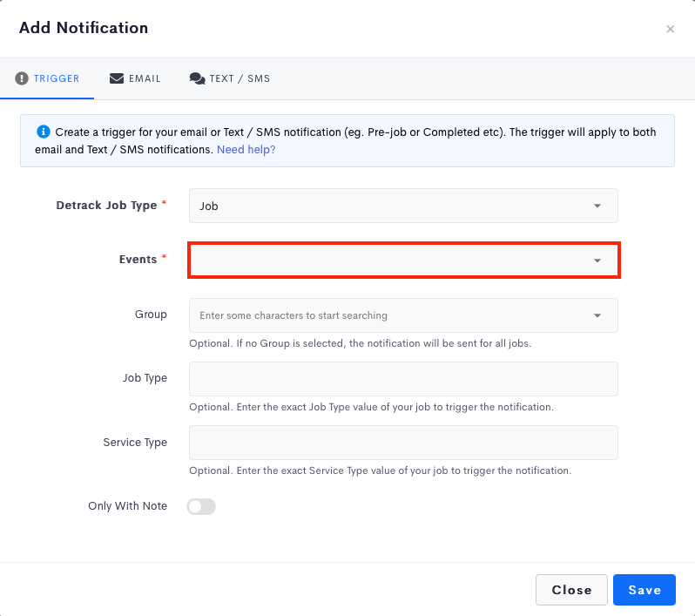Click into the Service Type text field
The image size is (695, 616).
point(403,443)
